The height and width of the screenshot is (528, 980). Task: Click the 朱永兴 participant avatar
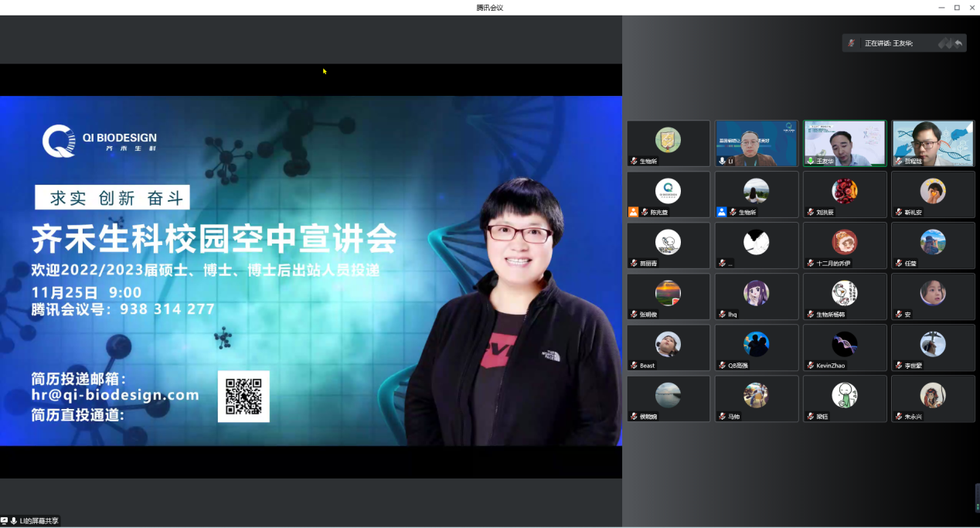click(x=932, y=395)
